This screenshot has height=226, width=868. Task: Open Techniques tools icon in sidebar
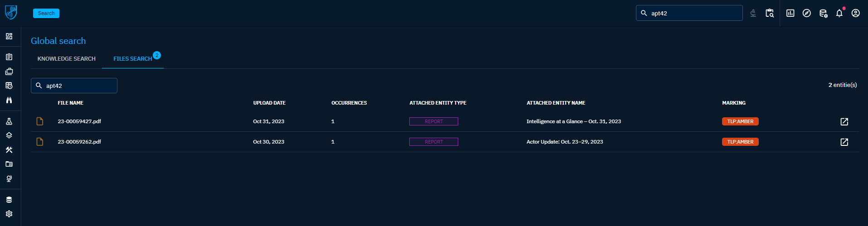tap(9, 150)
